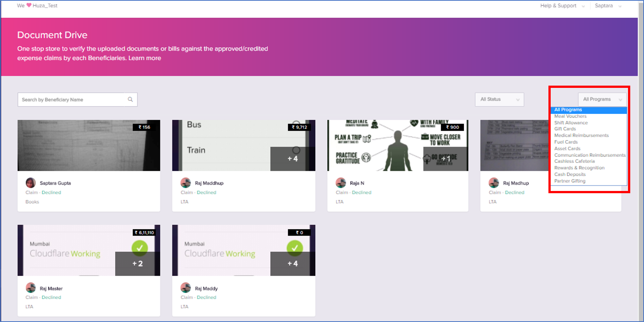Collapse the All Programs dropdown
Screen dimensions: 644x322
click(x=602, y=99)
